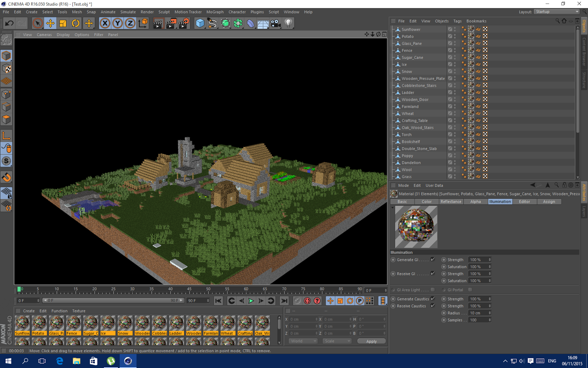Click the Play Forwards green arrow
The width and height of the screenshot is (588, 368).
[251, 301]
